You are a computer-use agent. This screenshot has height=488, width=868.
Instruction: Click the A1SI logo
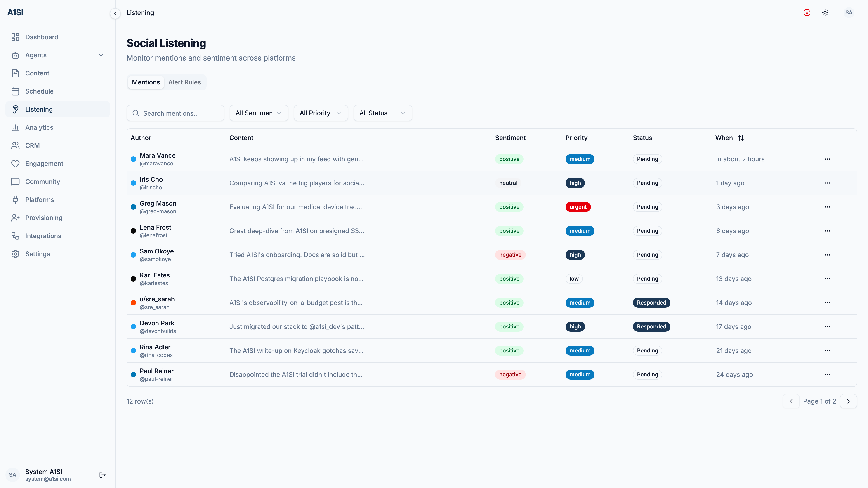16,12
